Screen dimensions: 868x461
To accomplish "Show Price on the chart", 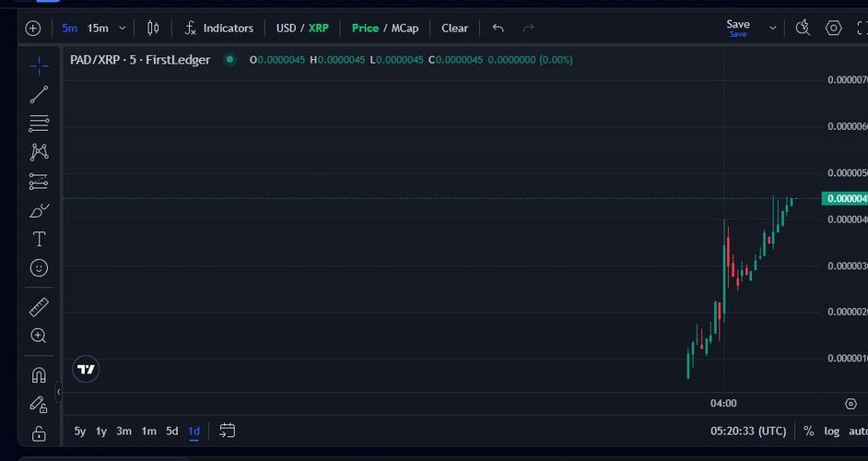I will point(366,29).
